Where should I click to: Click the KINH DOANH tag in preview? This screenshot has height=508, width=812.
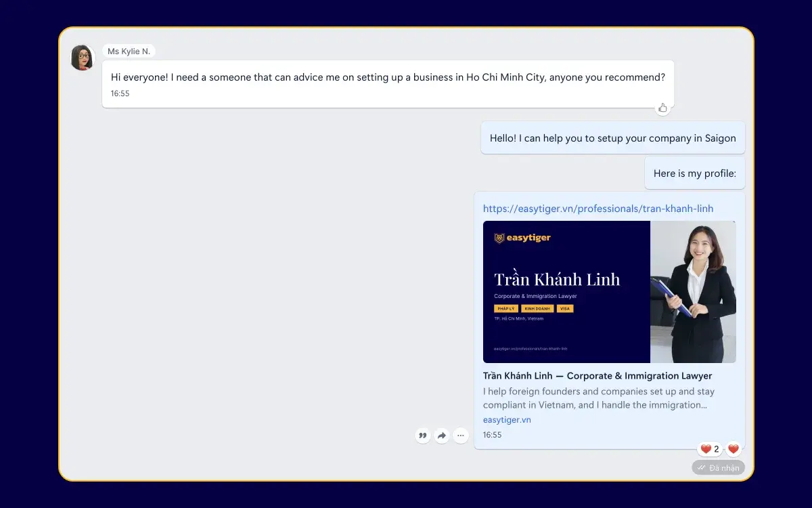(x=537, y=308)
